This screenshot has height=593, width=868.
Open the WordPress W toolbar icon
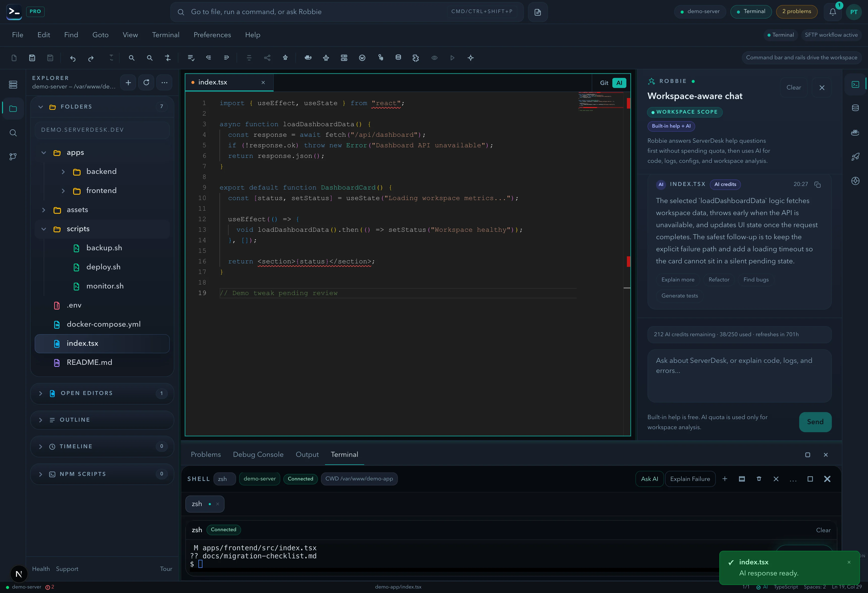point(362,58)
